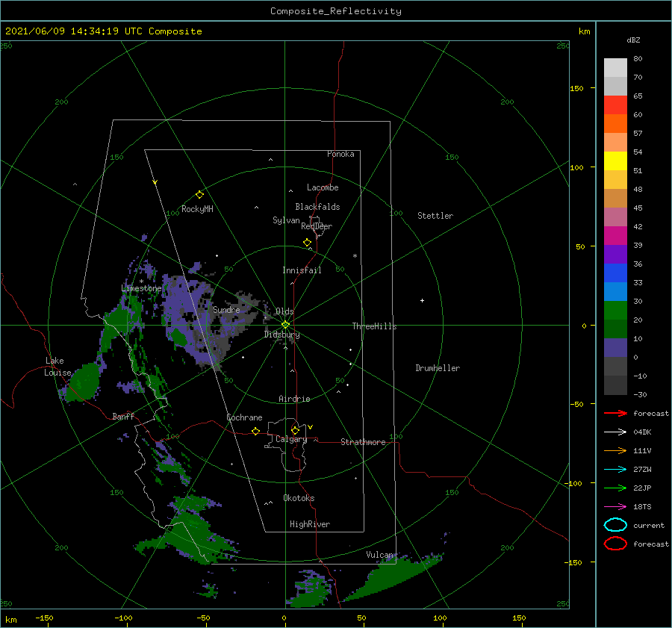The image size is (672, 628).
Task: Click the yellow km label at bottom left
Action: point(10,620)
